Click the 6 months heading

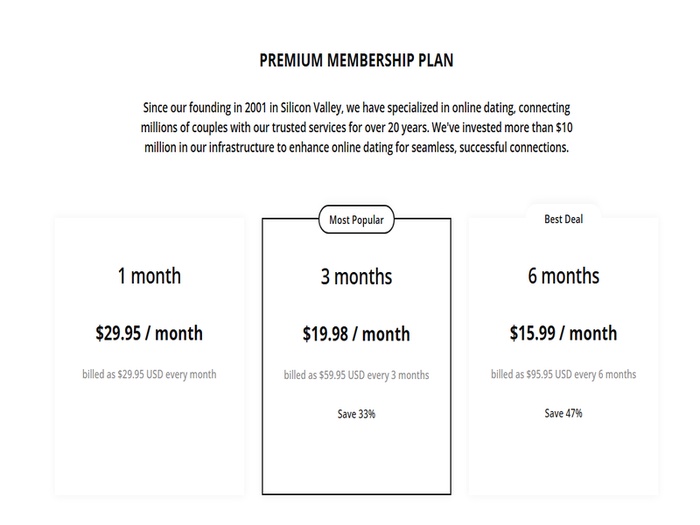pyautogui.click(x=563, y=276)
